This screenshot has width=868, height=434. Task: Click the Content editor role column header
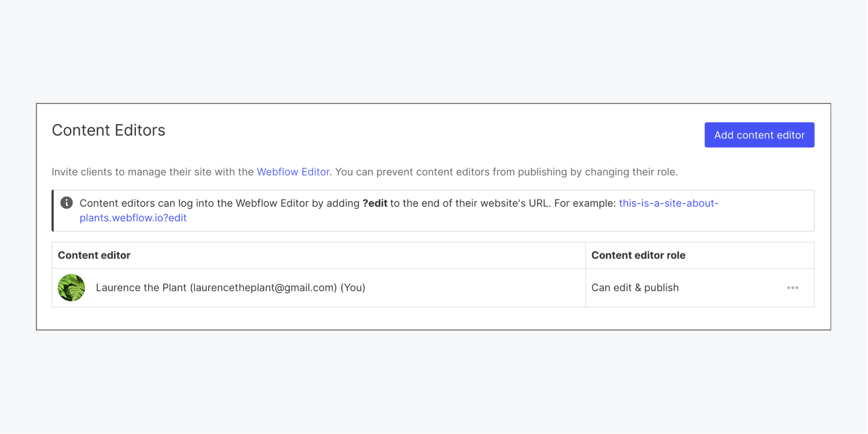point(638,255)
